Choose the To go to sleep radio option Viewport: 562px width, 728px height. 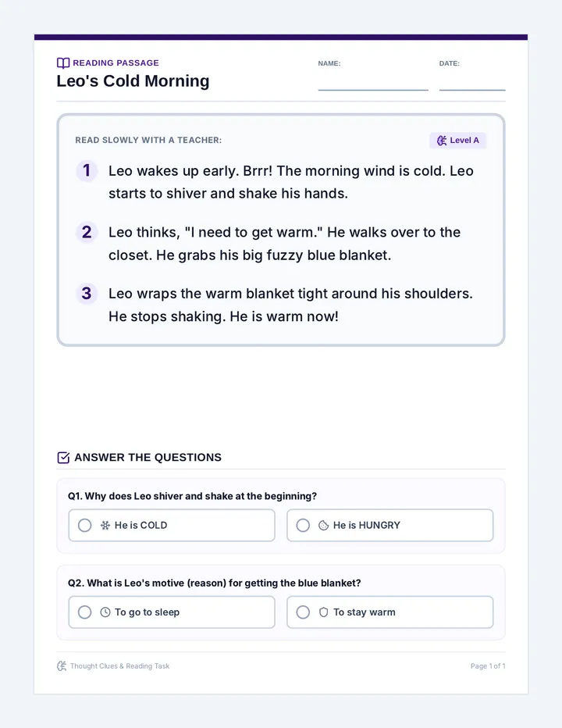coord(84,612)
